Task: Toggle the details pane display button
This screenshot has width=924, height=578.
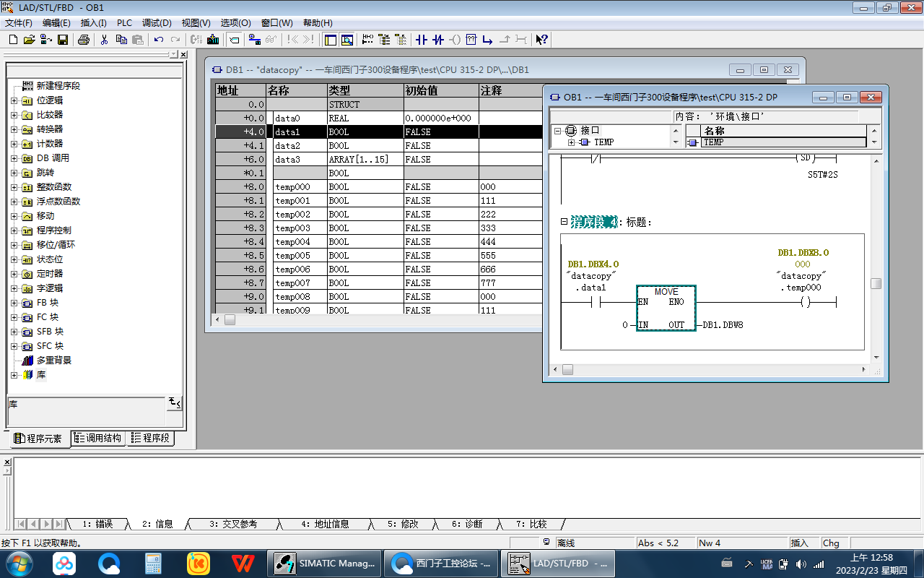Action: click(347, 40)
